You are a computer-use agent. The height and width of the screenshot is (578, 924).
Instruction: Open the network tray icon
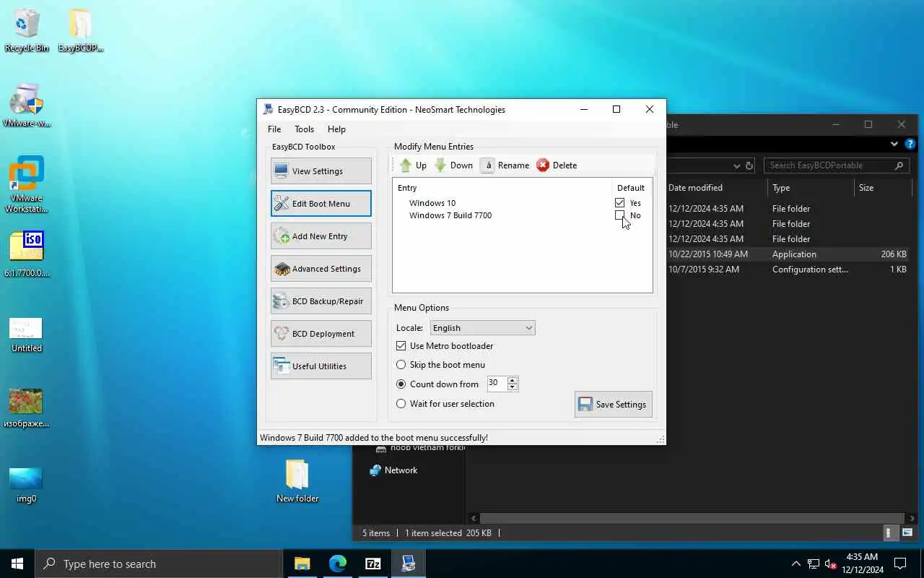[814, 564]
